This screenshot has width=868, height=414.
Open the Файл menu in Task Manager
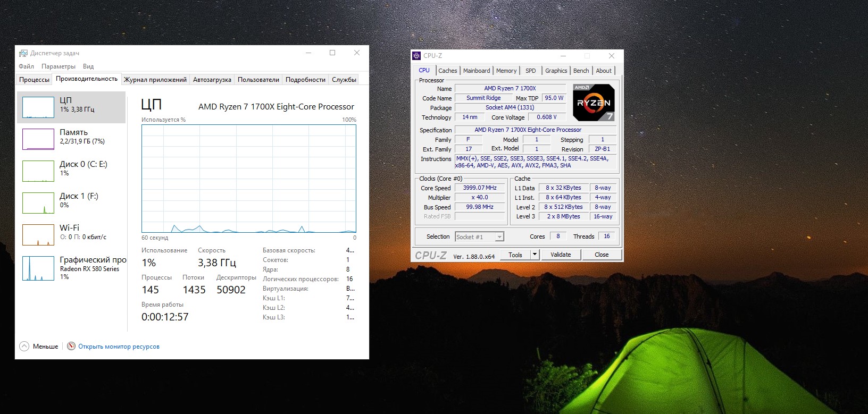(x=26, y=66)
